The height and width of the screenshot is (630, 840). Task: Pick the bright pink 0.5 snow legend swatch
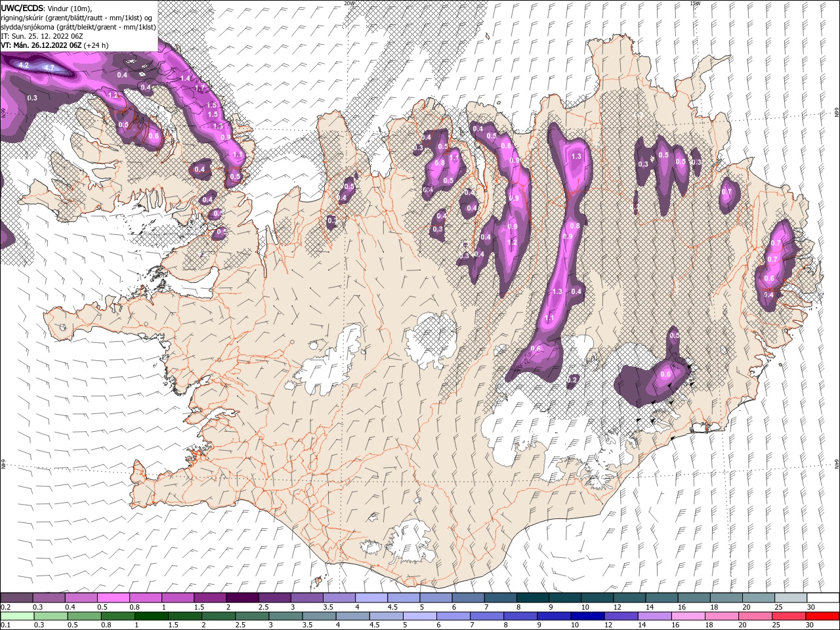113,598
